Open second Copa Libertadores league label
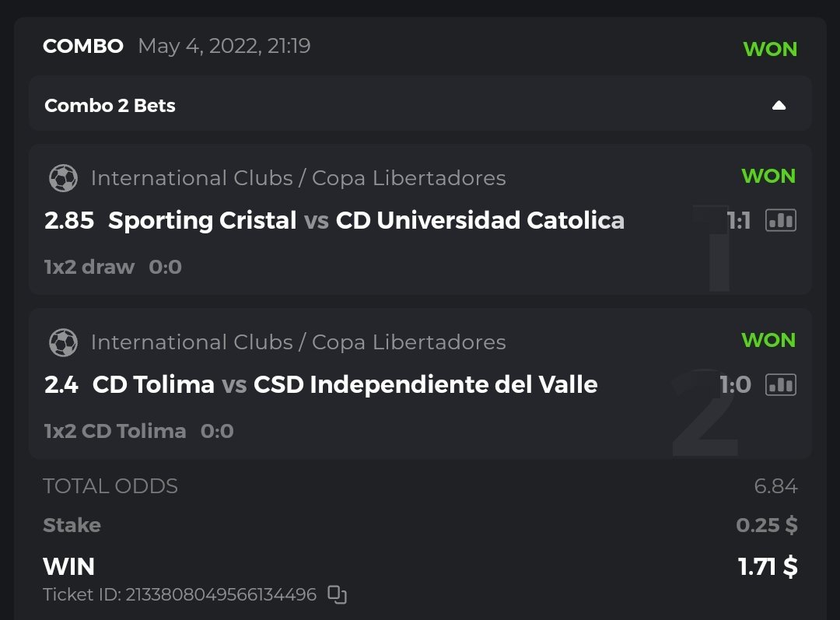840x620 pixels. (x=298, y=342)
